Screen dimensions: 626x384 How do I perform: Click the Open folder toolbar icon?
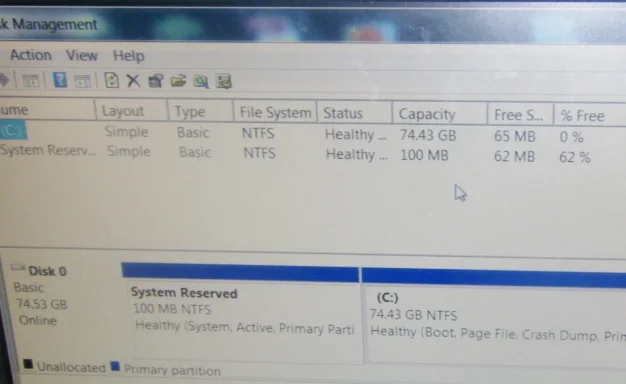(x=178, y=81)
